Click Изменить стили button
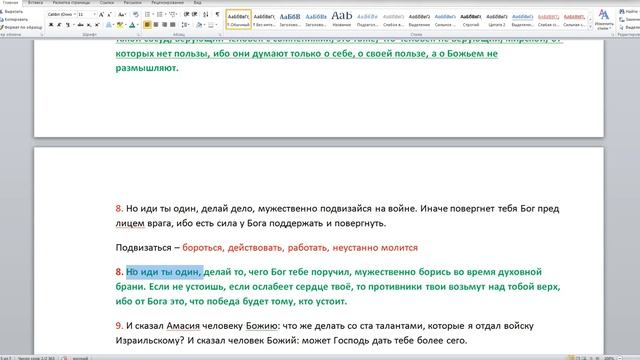Viewport: 640px width, 360px height. coord(604,20)
